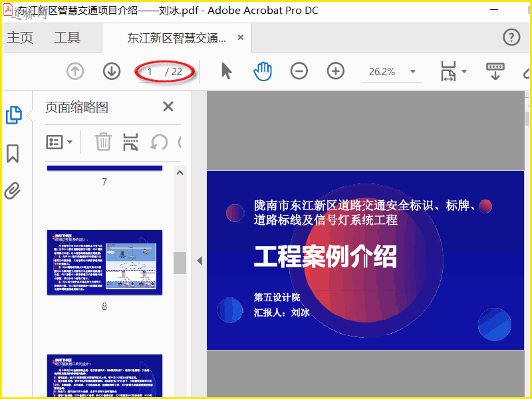Delete selected page with trash icon
Viewport: 532px width, 399px height.
[103, 142]
